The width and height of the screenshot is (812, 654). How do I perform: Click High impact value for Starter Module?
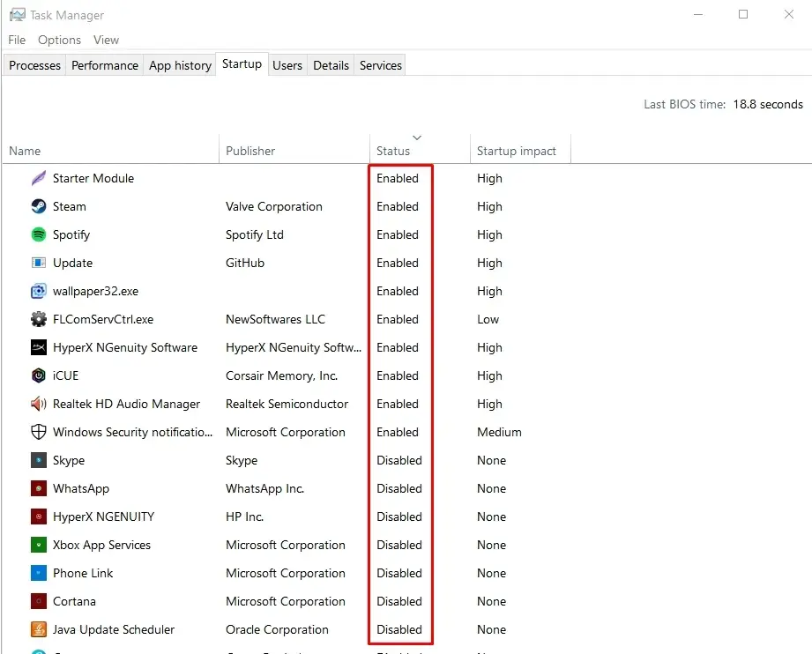489,178
